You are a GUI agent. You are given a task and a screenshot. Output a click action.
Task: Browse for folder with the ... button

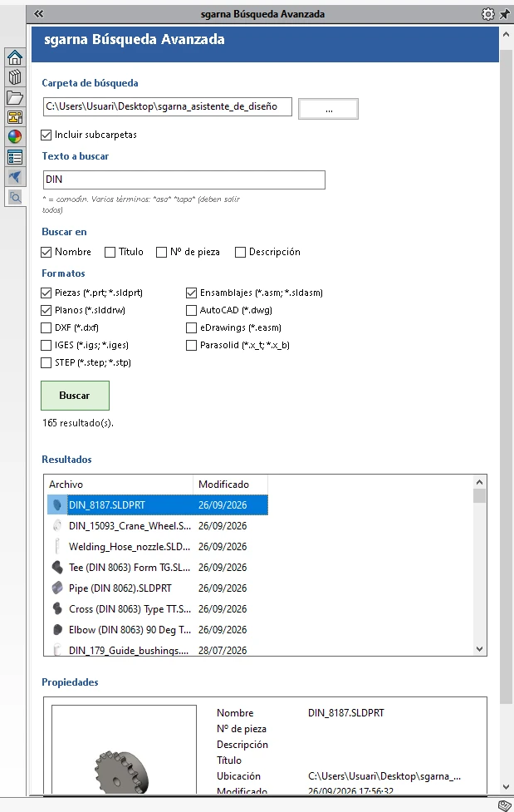point(328,109)
